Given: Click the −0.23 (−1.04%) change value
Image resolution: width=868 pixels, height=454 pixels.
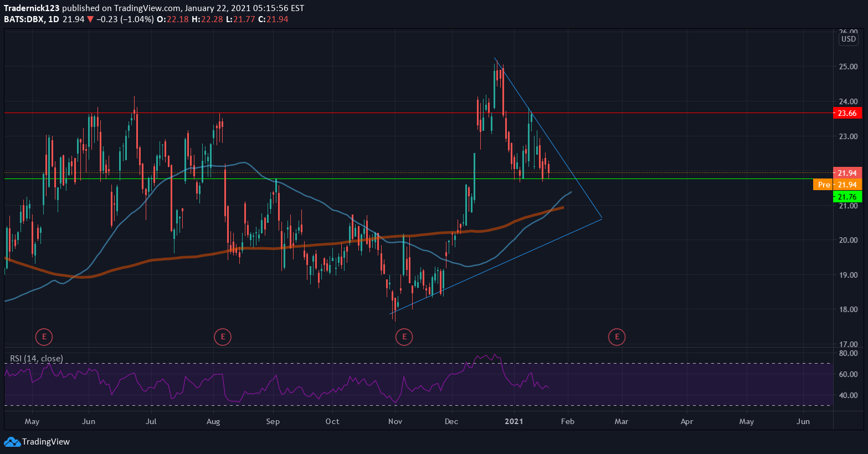Looking at the screenshot, I should [125, 19].
